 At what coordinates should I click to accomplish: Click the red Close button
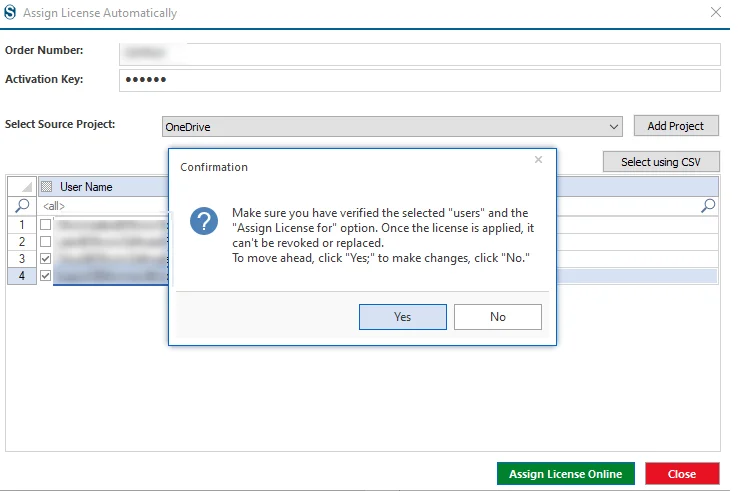682,473
